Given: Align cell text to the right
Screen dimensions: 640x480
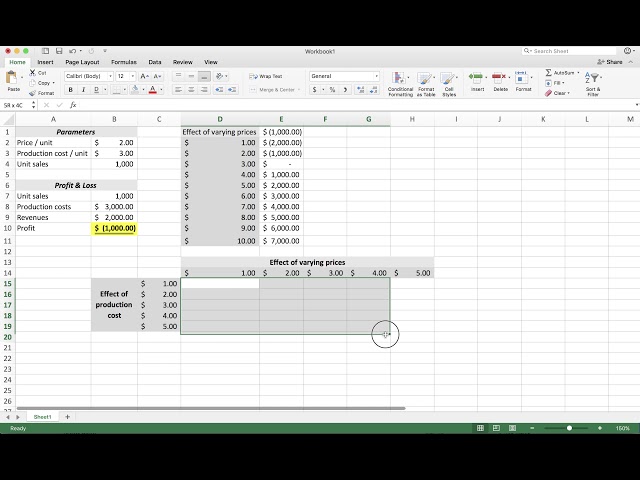Looking at the screenshot, I should 204,90.
